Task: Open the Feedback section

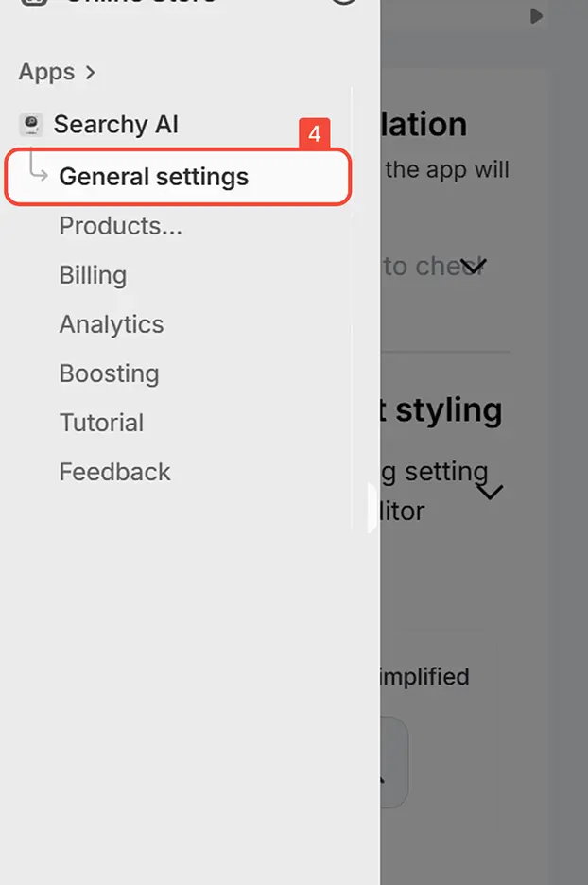Action: coord(114,472)
